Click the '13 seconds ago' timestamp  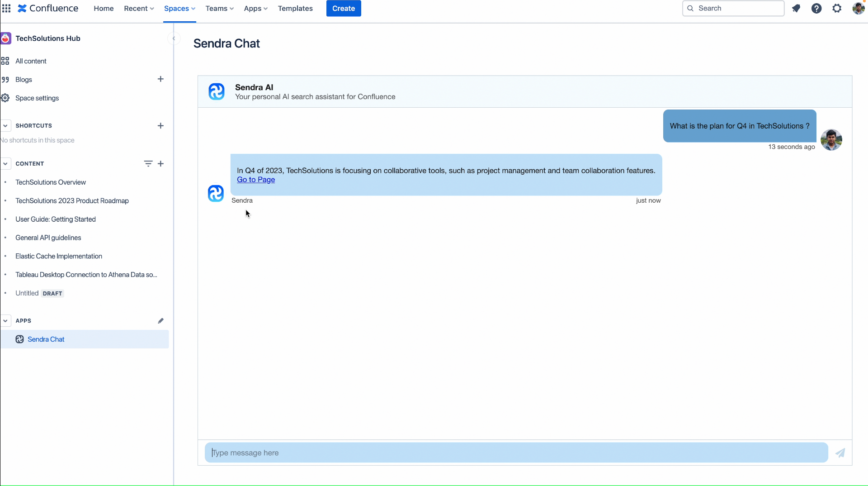(792, 147)
